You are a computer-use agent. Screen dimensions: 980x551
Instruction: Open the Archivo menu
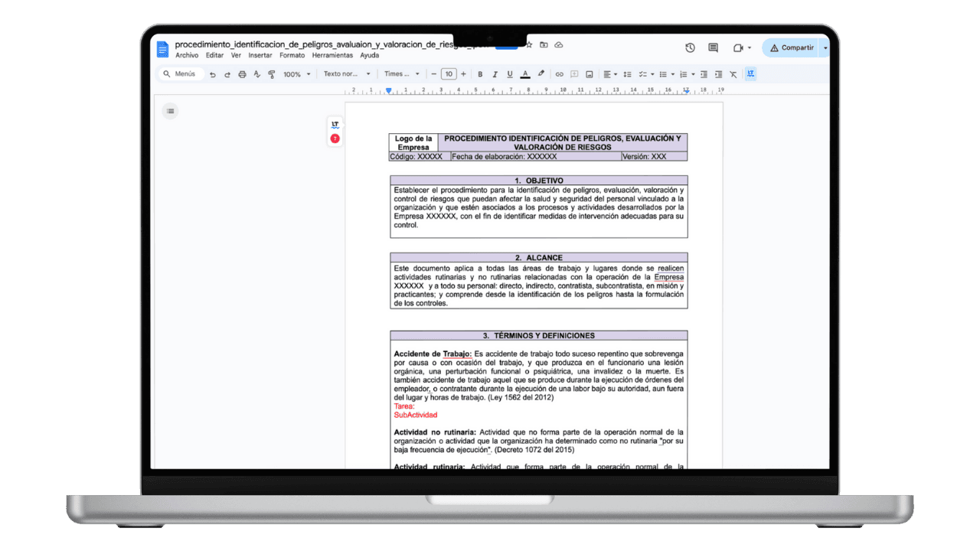[x=188, y=55]
